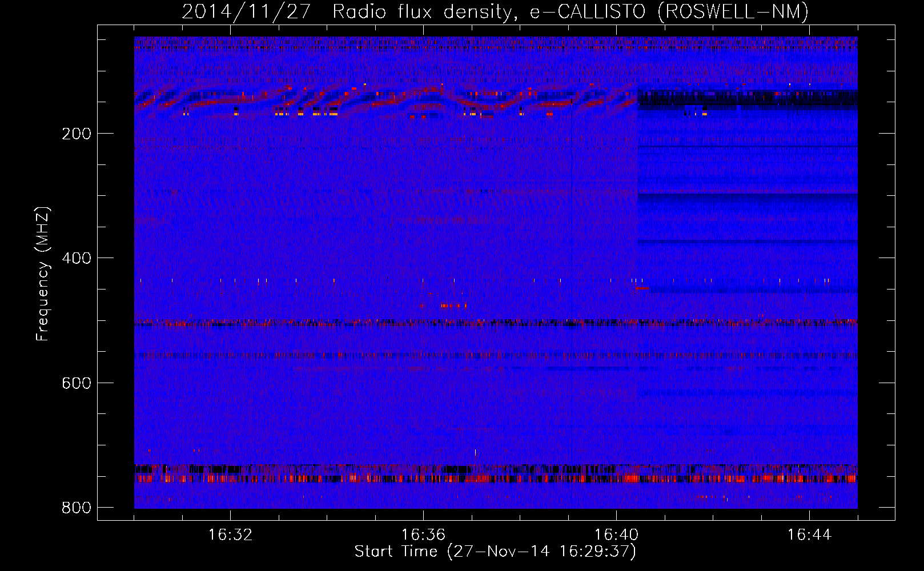
Task: Click the 16:36 time tick label
Action: (x=423, y=535)
